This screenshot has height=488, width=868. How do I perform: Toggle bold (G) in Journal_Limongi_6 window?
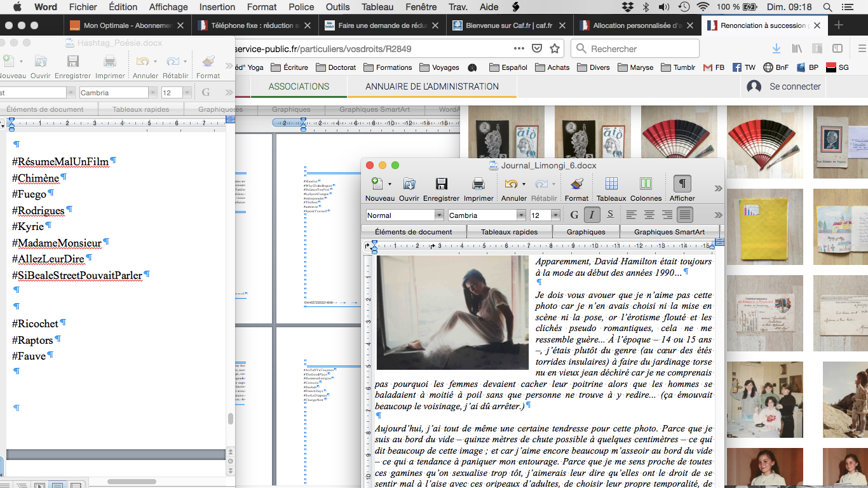point(574,215)
